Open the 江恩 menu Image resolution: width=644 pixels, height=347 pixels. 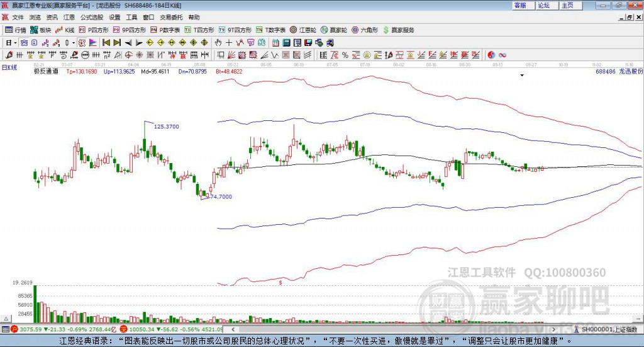pyautogui.click(x=69, y=17)
